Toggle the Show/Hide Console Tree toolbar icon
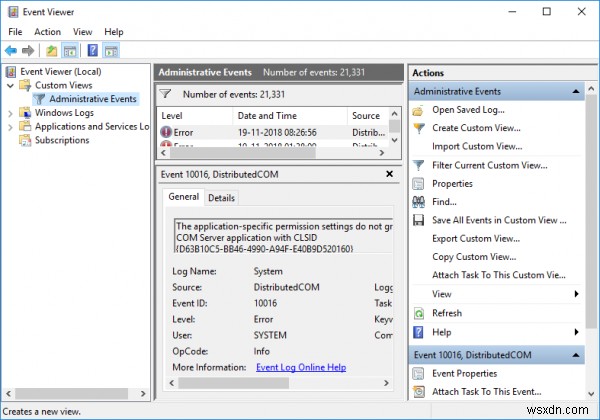The width and height of the screenshot is (600, 420). tap(70, 50)
